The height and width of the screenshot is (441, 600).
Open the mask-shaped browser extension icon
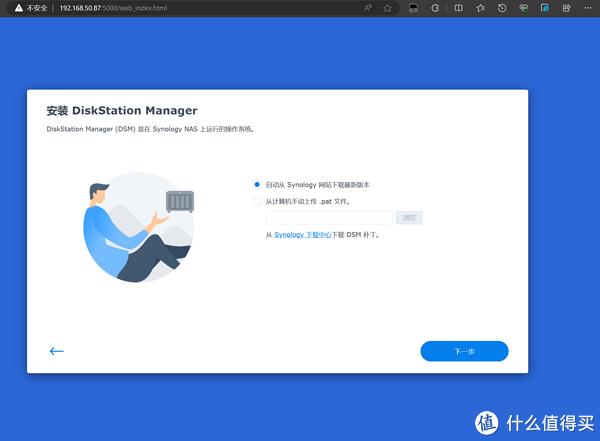click(413, 8)
